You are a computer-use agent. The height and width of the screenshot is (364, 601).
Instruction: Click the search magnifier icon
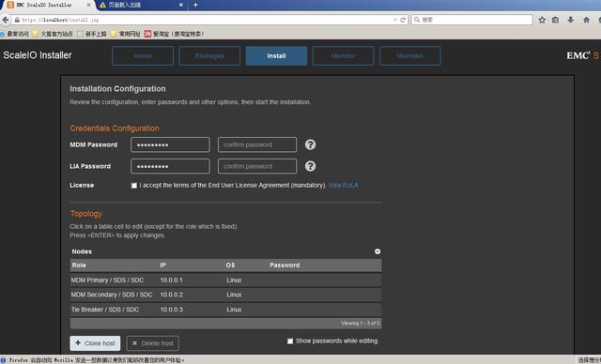[417, 20]
